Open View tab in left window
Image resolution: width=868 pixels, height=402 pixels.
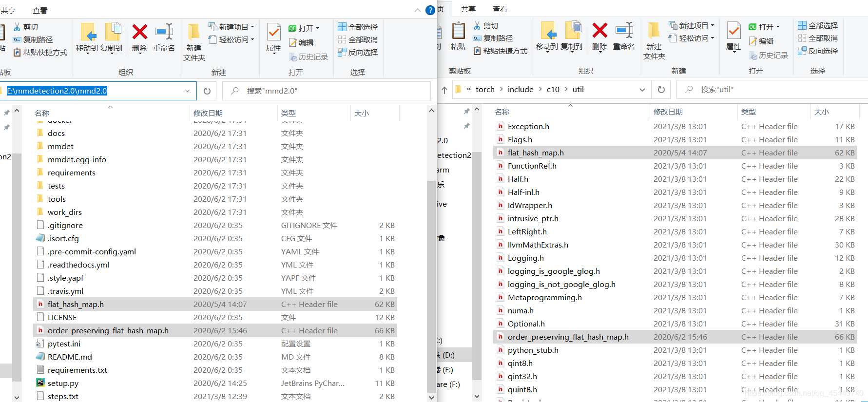coord(40,10)
